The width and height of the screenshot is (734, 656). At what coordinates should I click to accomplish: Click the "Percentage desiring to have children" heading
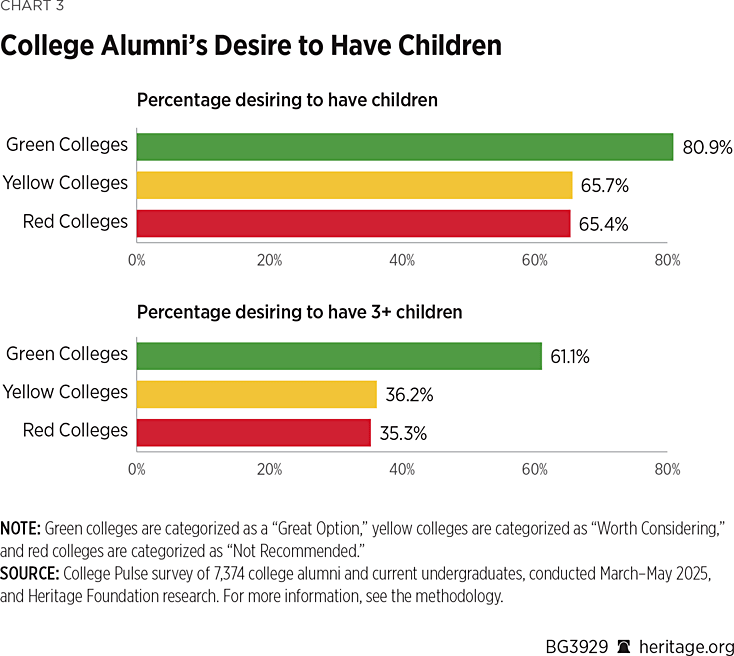[x=287, y=100]
